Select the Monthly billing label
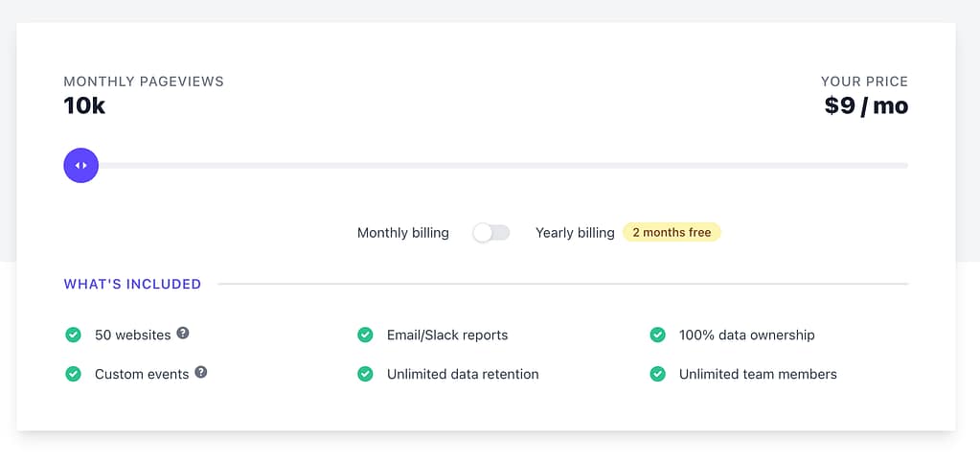 click(x=402, y=233)
